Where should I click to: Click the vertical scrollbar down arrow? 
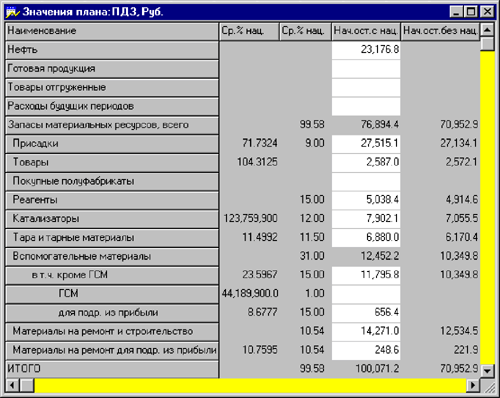(x=487, y=370)
